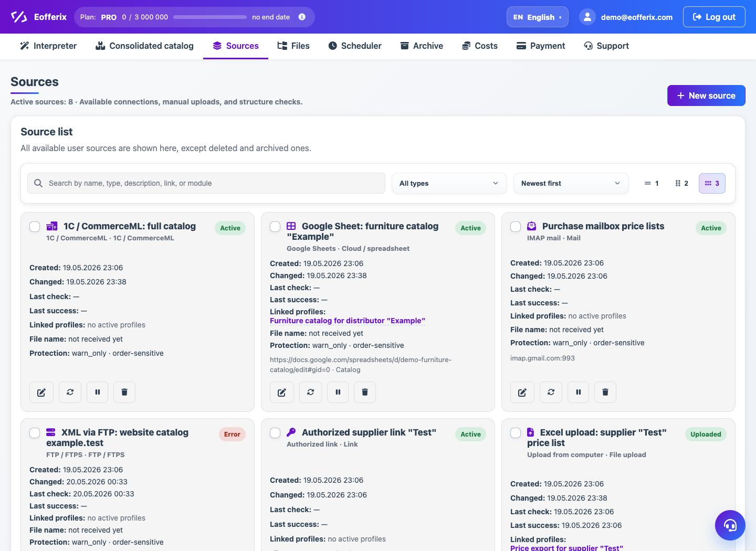Edit the Google Sheet furniture catalog source
756x551 pixels.
(282, 392)
